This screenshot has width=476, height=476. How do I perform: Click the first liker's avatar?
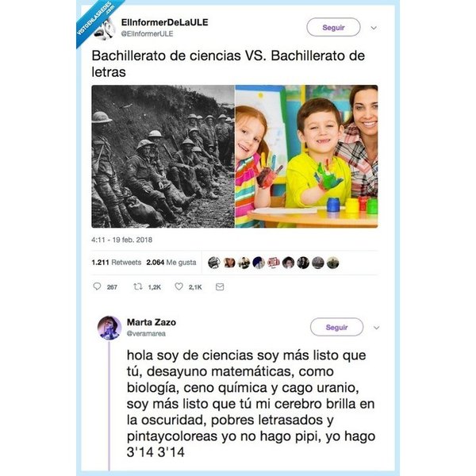[x=214, y=263]
